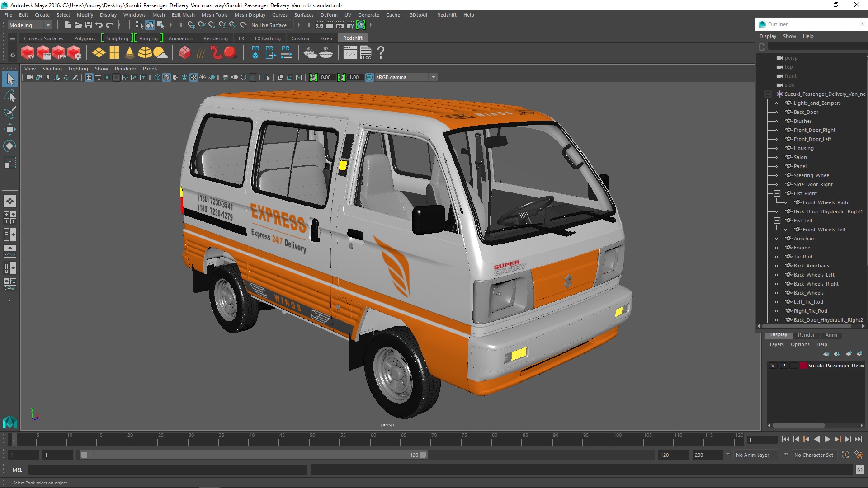Go to end of playback range
The height and width of the screenshot is (488, 868).
click(859, 439)
